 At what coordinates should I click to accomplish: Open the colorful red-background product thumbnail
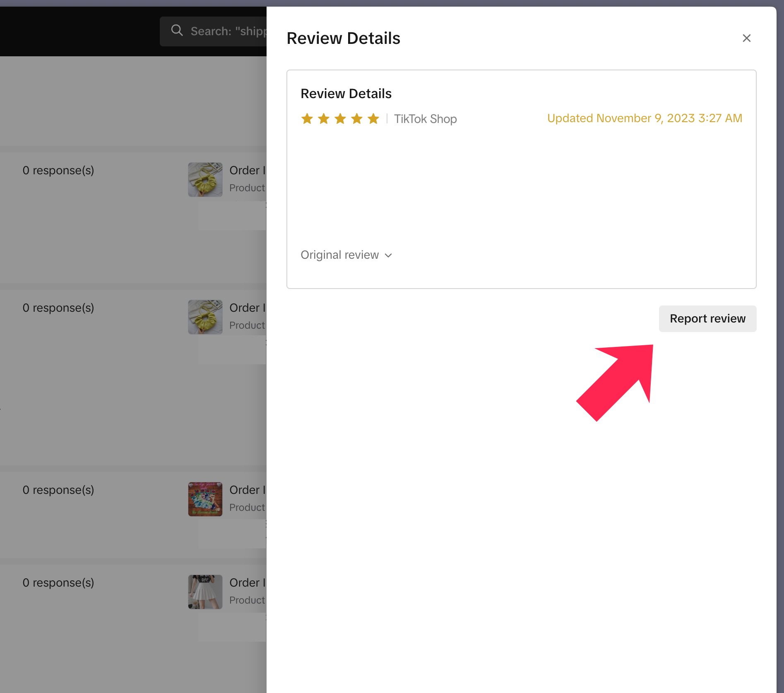205,499
